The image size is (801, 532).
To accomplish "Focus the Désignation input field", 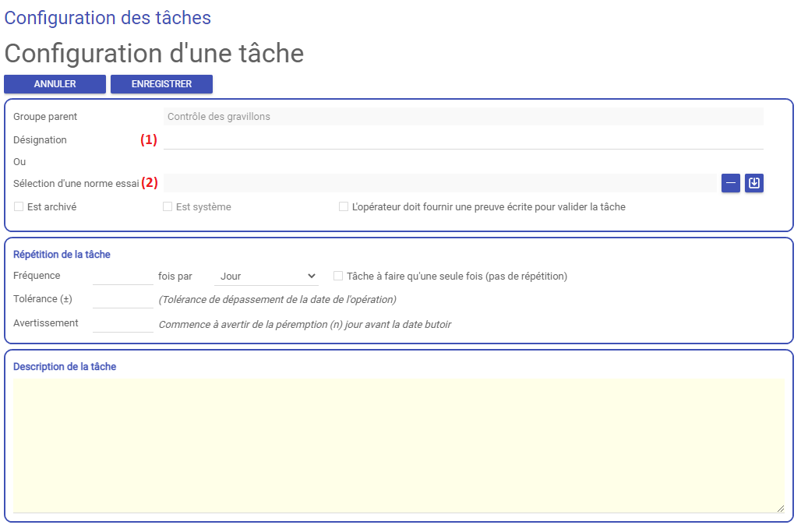I will [x=464, y=140].
